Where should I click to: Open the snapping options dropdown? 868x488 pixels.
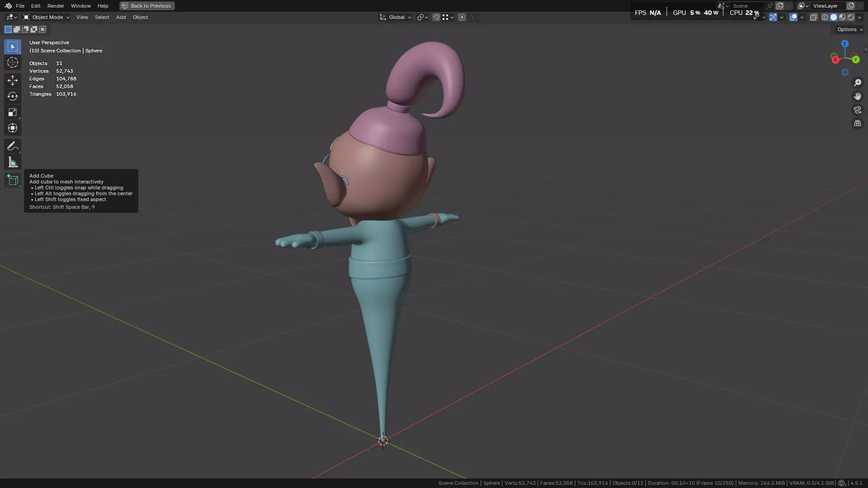pos(448,17)
